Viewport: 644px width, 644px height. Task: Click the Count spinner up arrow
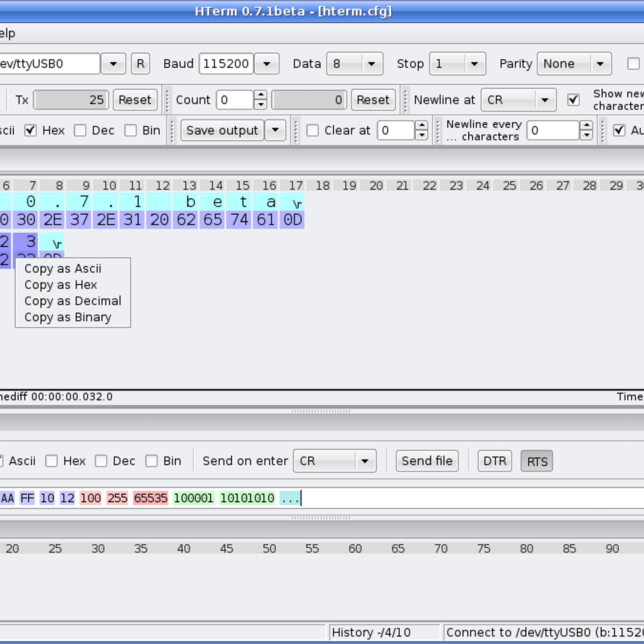261,95
